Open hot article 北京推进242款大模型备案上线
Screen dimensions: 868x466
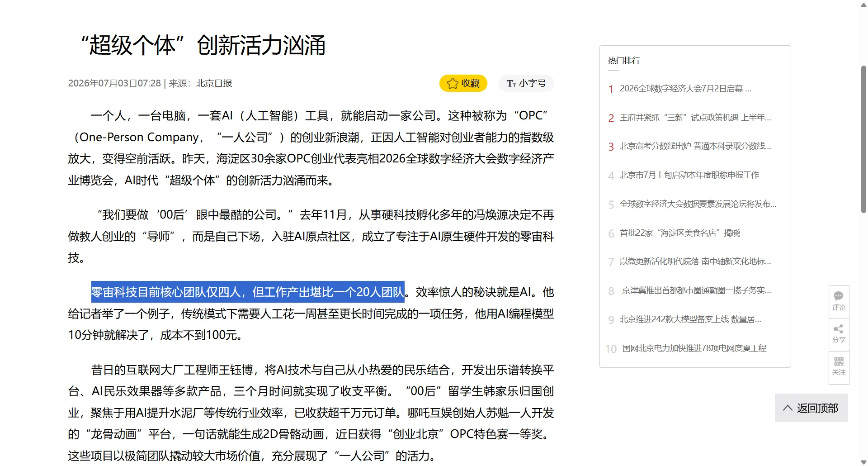click(x=690, y=319)
